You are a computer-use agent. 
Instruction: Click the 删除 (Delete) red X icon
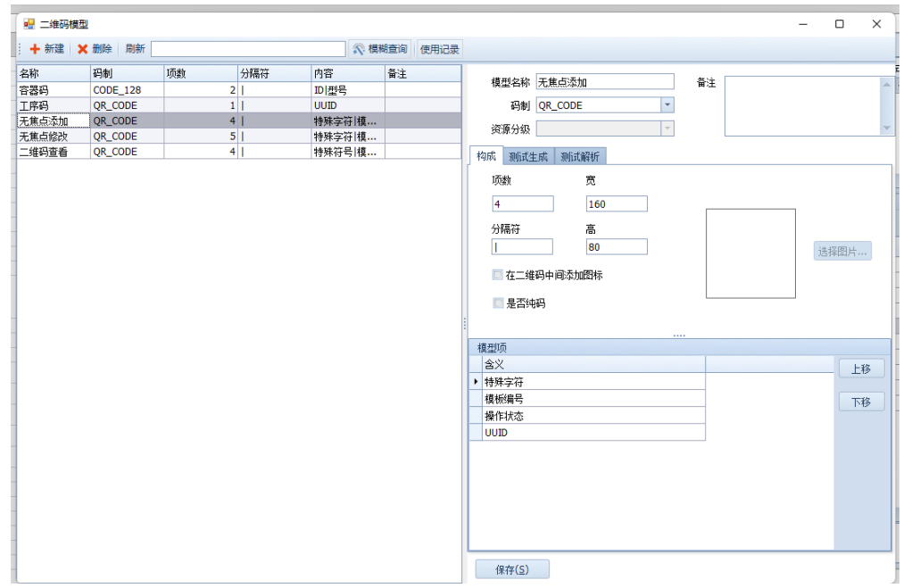pyautogui.click(x=83, y=49)
